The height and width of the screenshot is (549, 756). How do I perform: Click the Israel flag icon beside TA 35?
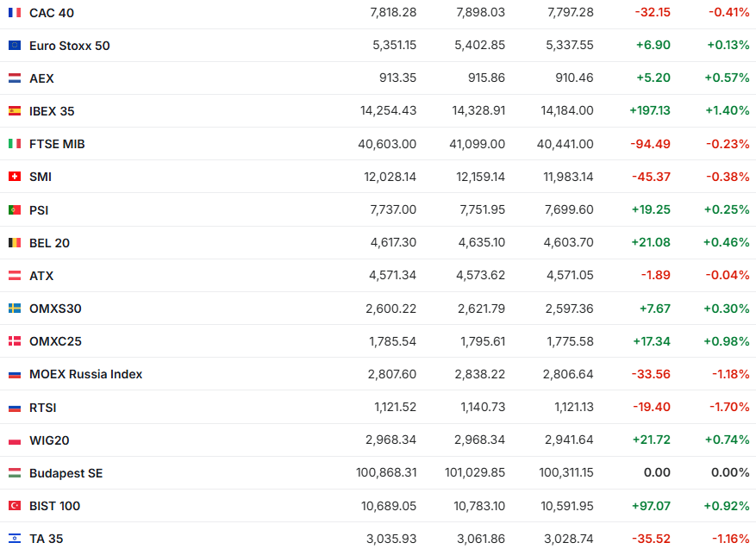click(15, 539)
